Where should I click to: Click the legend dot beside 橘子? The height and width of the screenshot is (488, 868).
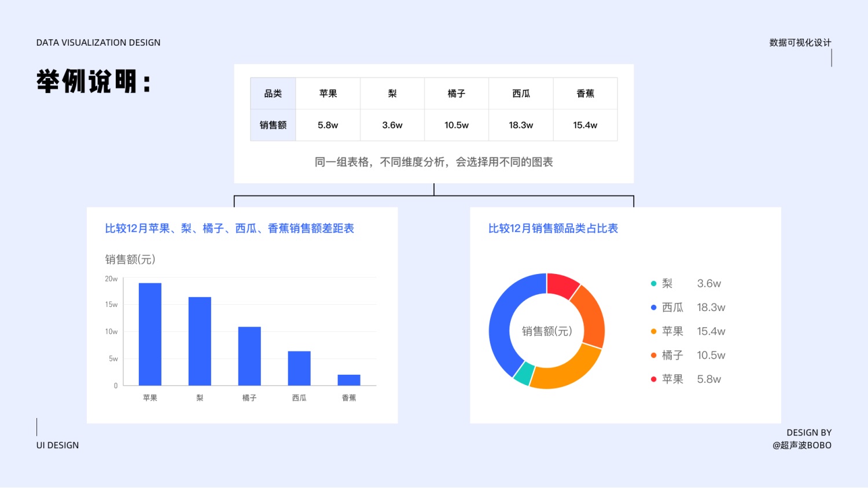[653, 355]
